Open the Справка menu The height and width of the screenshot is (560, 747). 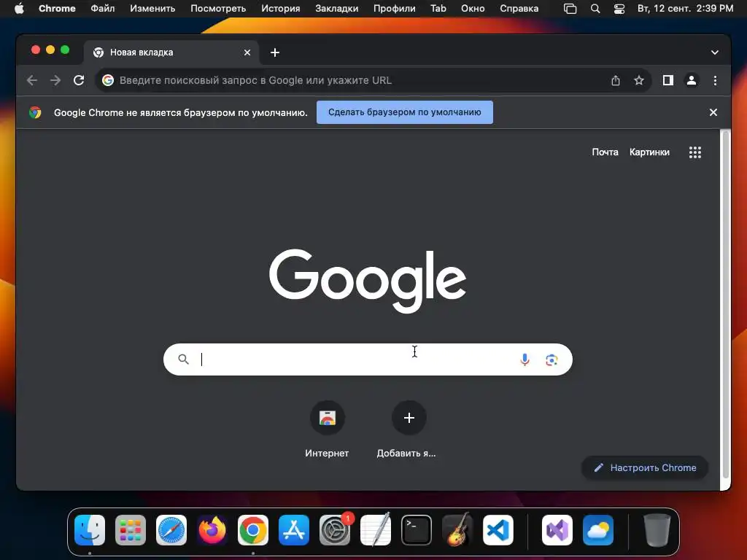pyautogui.click(x=519, y=9)
